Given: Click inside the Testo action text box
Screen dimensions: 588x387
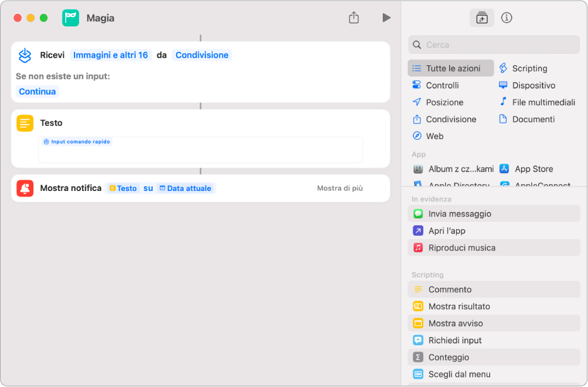Looking at the screenshot, I should [201, 150].
